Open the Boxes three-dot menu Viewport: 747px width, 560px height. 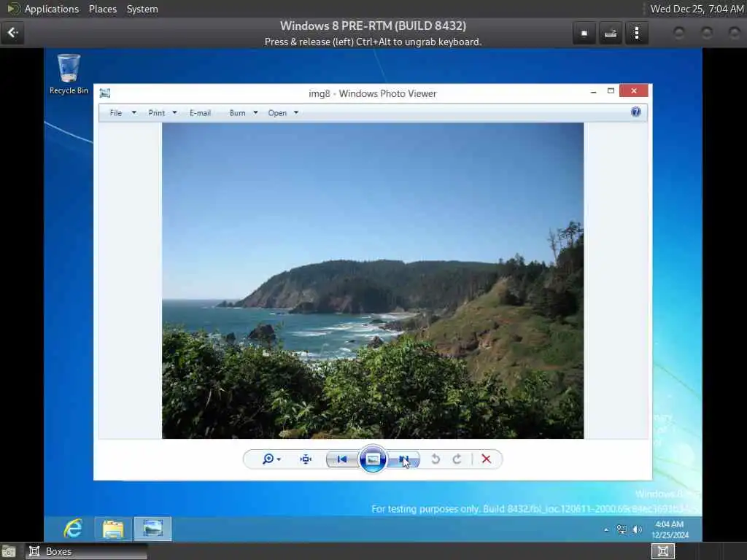pyautogui.click(x=636, y=33)
